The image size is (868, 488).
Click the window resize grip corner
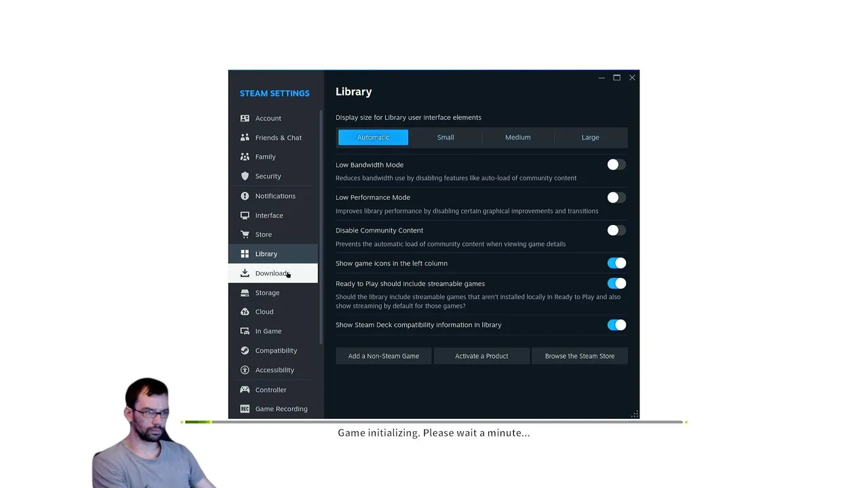coord(635,414)
